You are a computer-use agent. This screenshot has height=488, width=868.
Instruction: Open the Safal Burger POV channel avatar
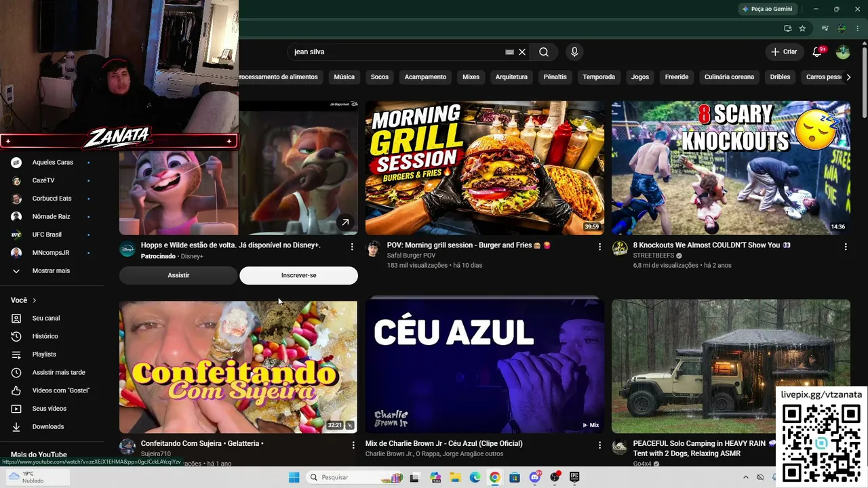click(373, 249)
